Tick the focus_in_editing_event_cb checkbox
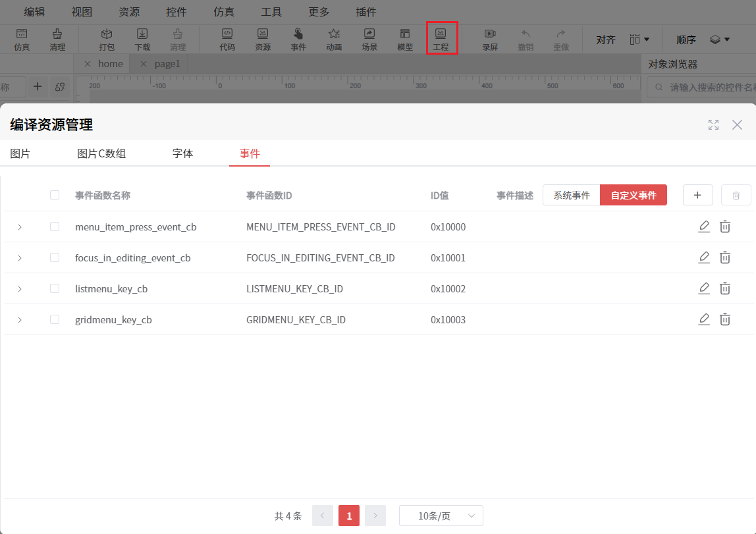 (55, 257)
